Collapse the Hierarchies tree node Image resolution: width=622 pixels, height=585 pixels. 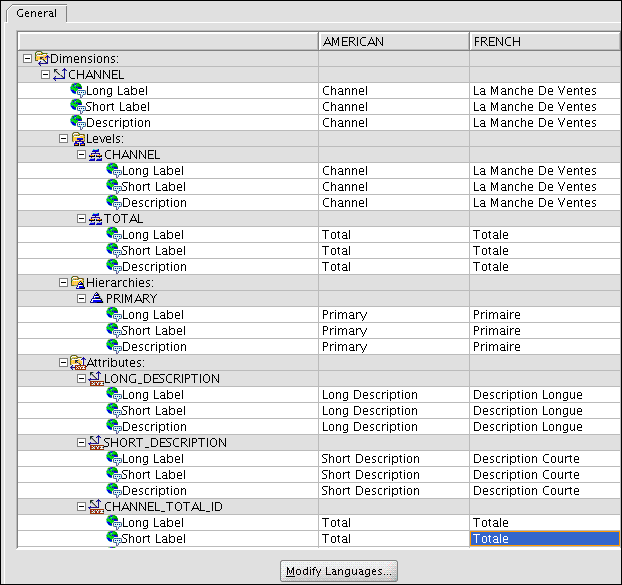[63, 283]
